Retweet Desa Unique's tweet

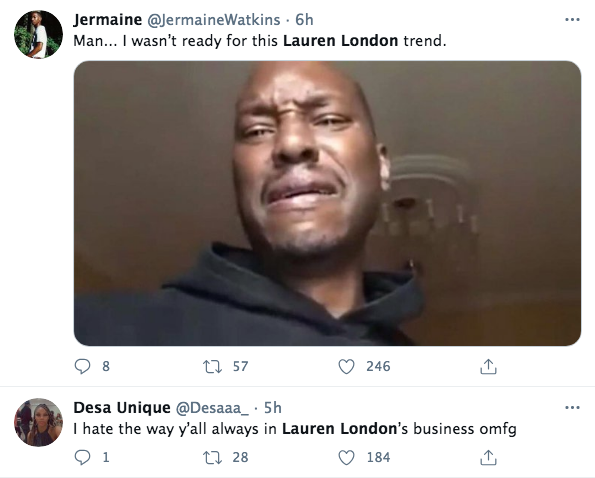212,457
